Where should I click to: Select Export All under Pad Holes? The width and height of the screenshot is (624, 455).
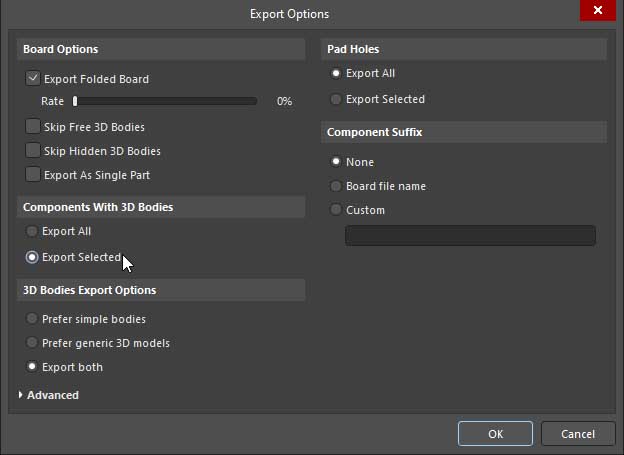pyautogui.click(x=336, y=73)
